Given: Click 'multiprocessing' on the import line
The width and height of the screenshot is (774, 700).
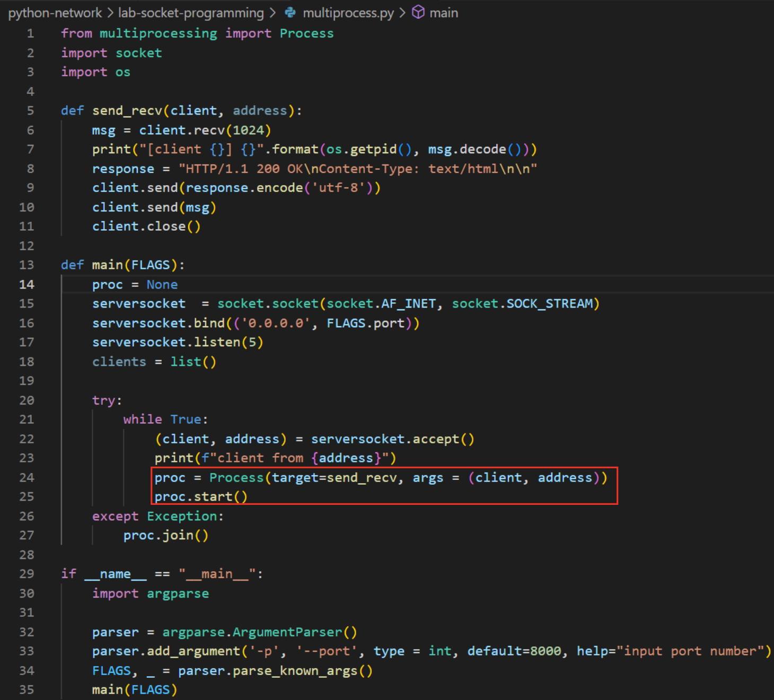Looking at the screenshot, I should tap(159, 33).
